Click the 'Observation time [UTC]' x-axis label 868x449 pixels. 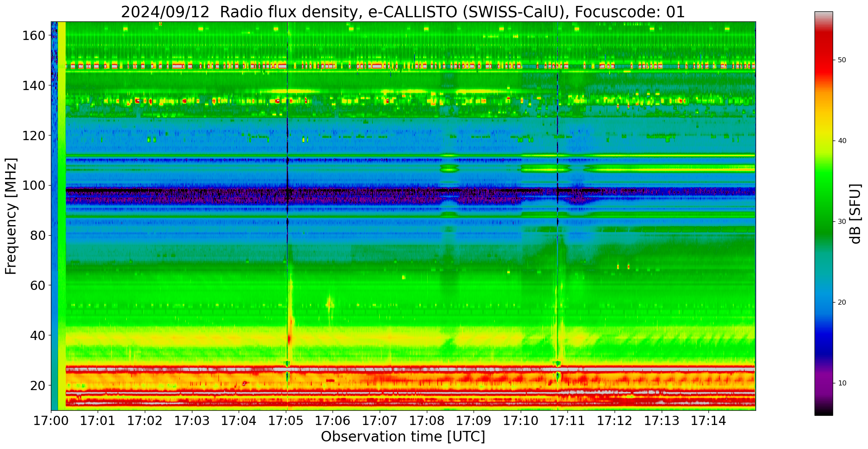pos(403,437)
